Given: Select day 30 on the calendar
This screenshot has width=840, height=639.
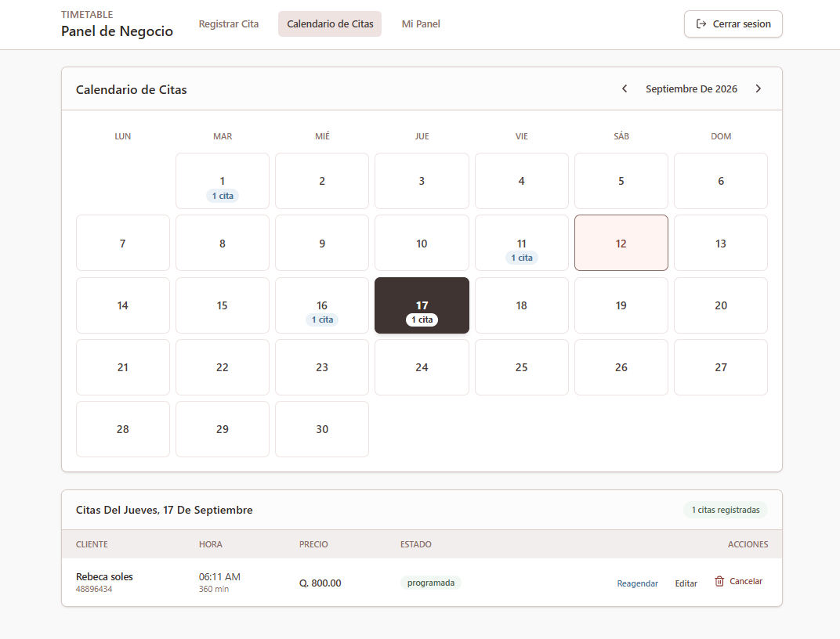Looking at the screenshot, I should pos(322,429).
